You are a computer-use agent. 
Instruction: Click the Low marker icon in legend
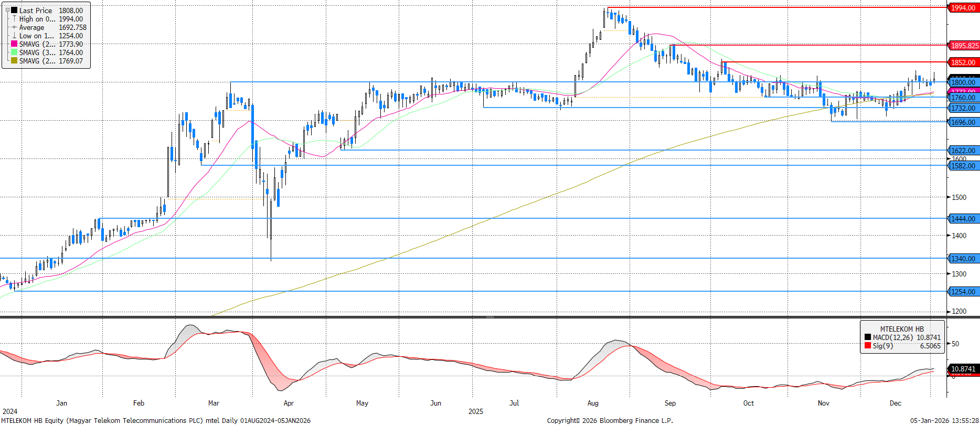(x=14, y=36)
